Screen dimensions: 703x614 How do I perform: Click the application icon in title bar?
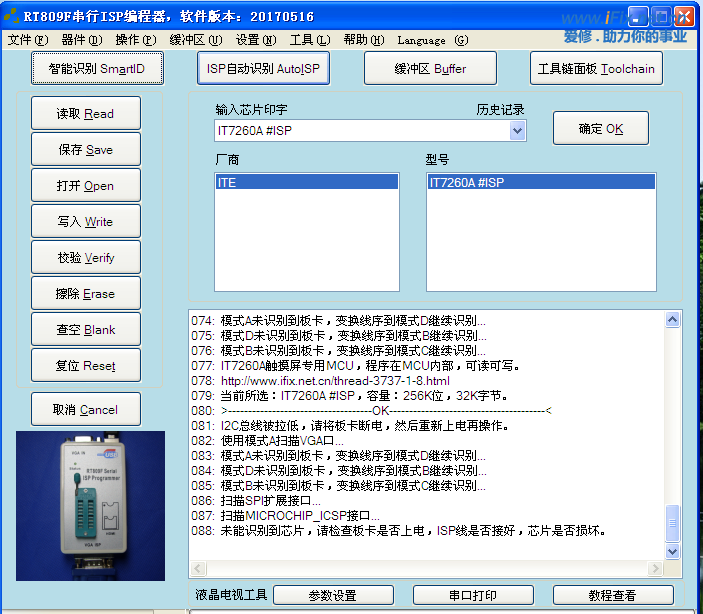pyautogui.click(x=12, y=16)
